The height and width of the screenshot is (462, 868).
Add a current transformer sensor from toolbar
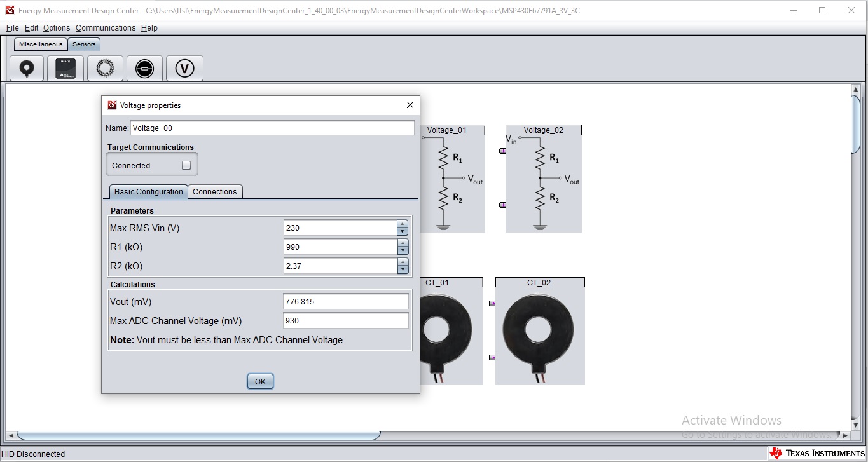coord(27,68)
